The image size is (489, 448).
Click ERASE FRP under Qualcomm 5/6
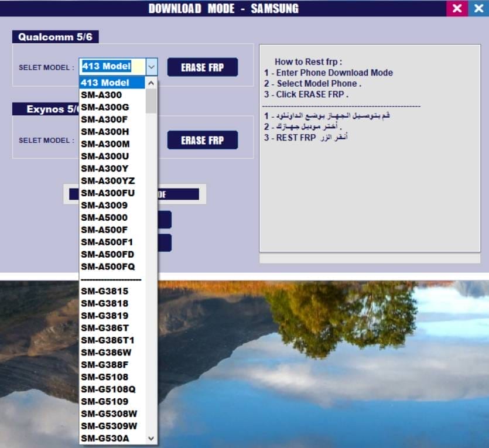click(202, 67)
